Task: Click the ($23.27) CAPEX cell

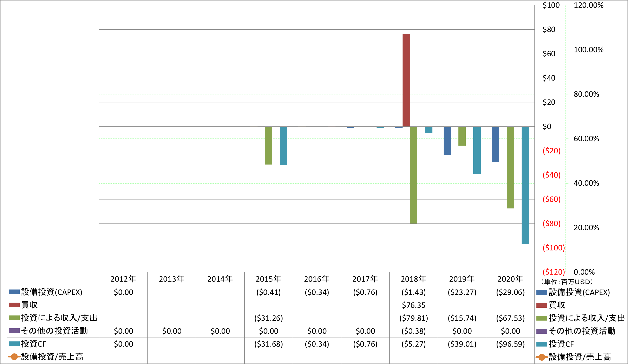Action: point(462,292)
